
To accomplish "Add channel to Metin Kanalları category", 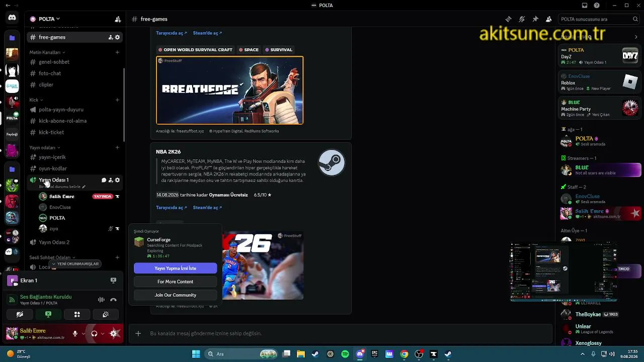I will [117, 52].
